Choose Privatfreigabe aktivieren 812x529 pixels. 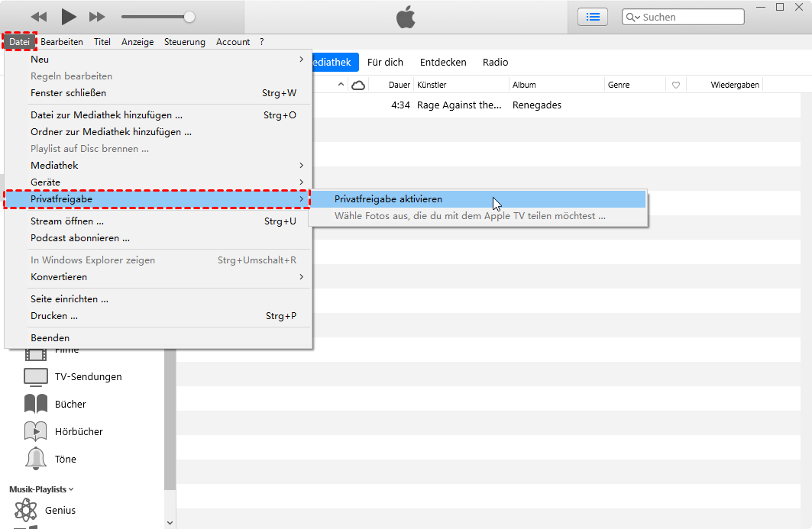tap(388, 199)
